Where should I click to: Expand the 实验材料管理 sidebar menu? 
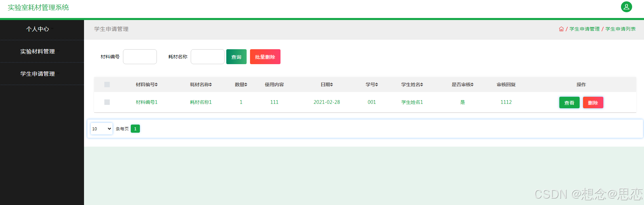pos(38,52)
